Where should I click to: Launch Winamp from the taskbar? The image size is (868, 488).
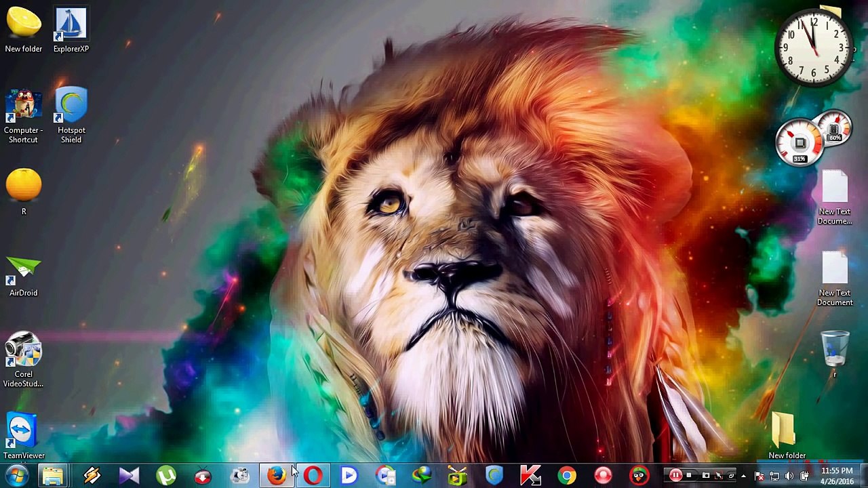92,476
